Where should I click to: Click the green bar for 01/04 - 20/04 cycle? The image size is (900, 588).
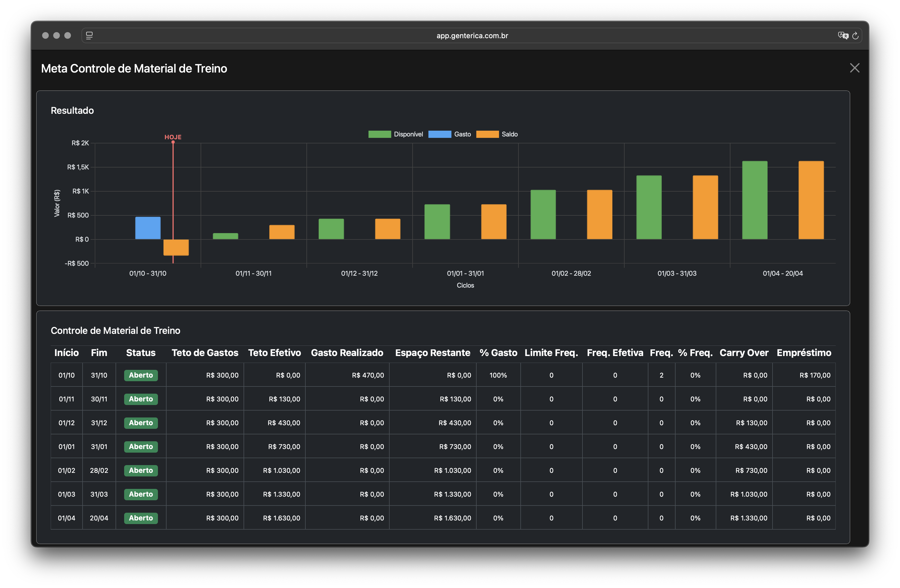pyautogui.click(x=755, y=200)
